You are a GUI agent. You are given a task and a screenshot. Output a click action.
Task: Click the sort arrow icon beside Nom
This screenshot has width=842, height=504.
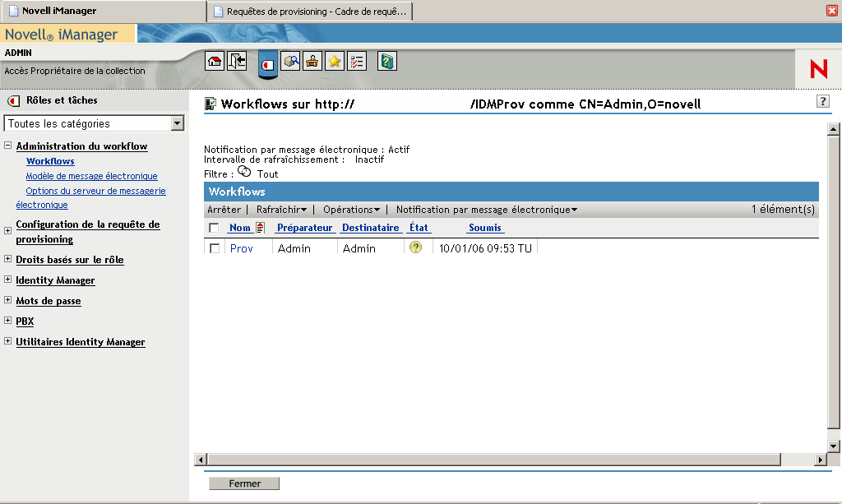(x=261, y=228)
